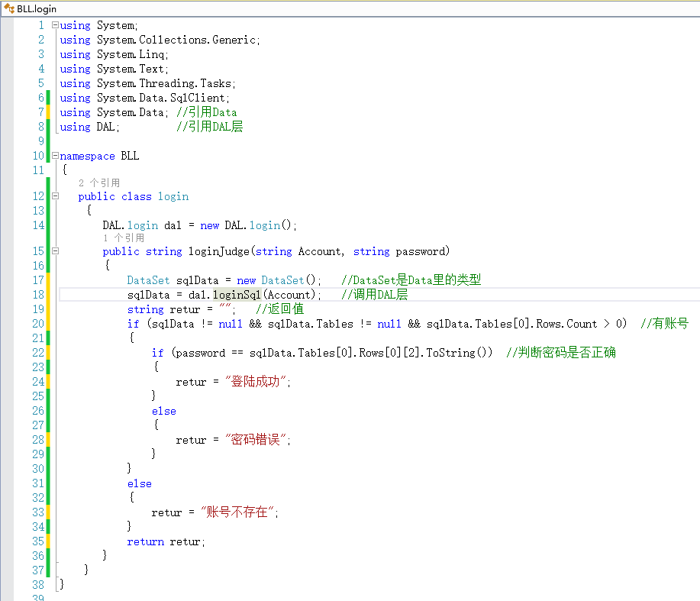Click the '//判断密码是否正确' comment
This screenshot has width=700, height=601.
coord(561,352)
